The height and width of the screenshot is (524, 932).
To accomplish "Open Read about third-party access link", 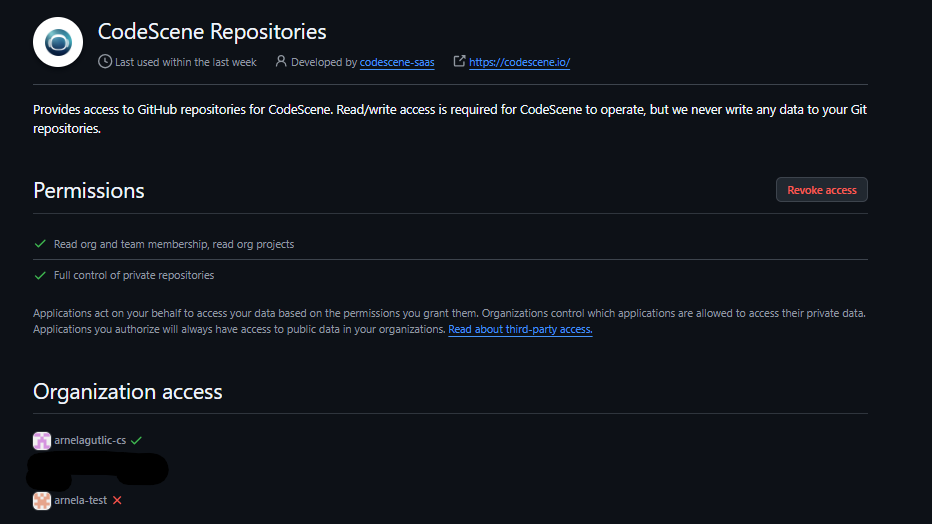I will [520, 329].
